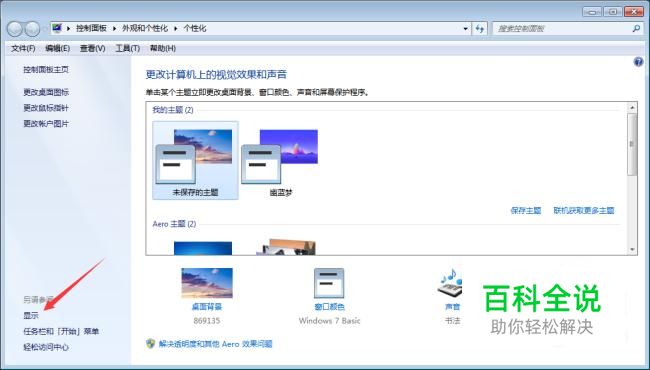The image size is (650, 370).
Task: Select the second Aero theme with stacked photos
Action: coord(286,247)
